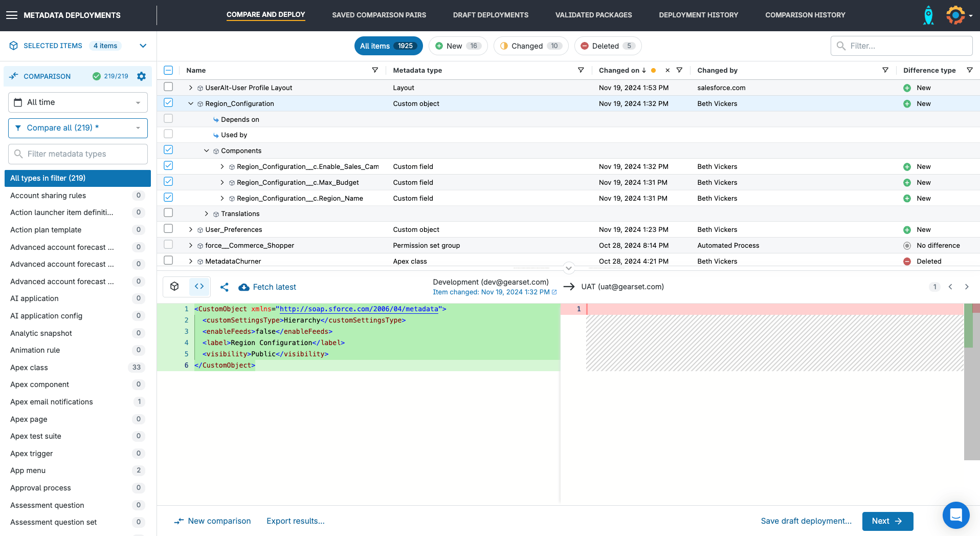980x536 pixels.
Task: Go to next difference arrow
Action: pyautogui.click(x=966, y=287)
